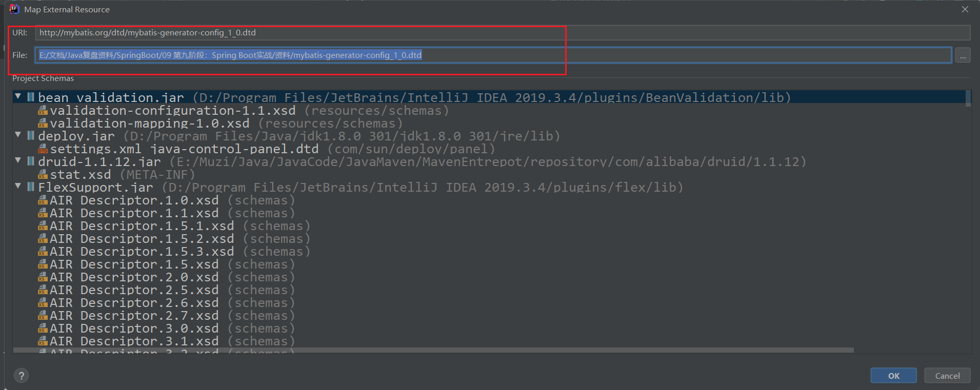Click the AIR Descriptor.2.6.xsd file icon
This screenshot has width=980, height=390.
(43, 302)
